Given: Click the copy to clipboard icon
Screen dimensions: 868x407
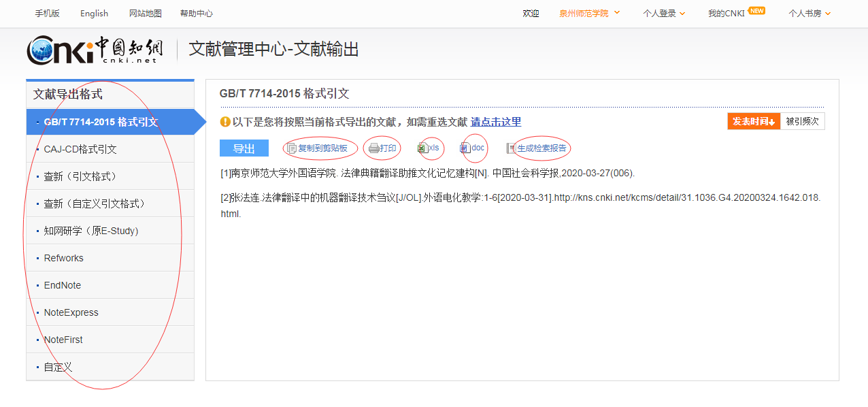Looking at the screenshot, I should (x=292, y=148).
